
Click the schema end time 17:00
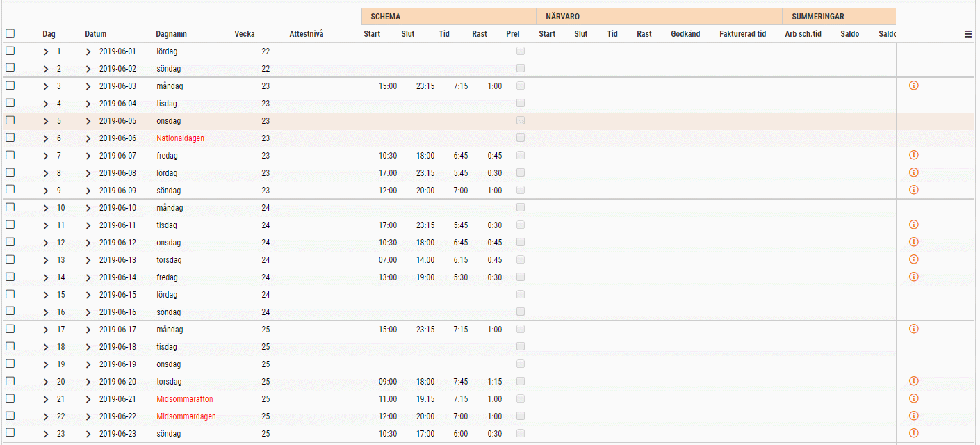[x=425, y=434]
